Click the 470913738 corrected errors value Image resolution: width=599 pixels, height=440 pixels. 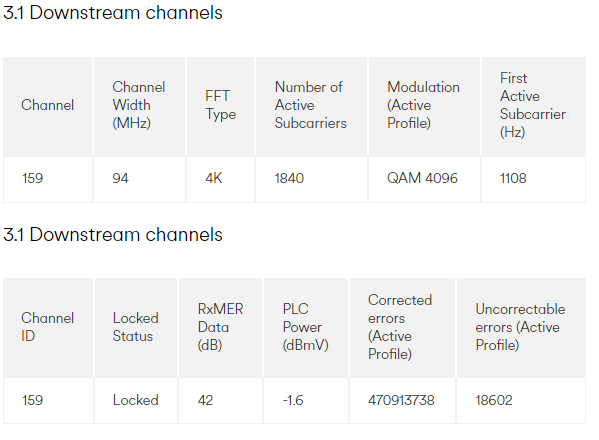click(x=401, y=400)
